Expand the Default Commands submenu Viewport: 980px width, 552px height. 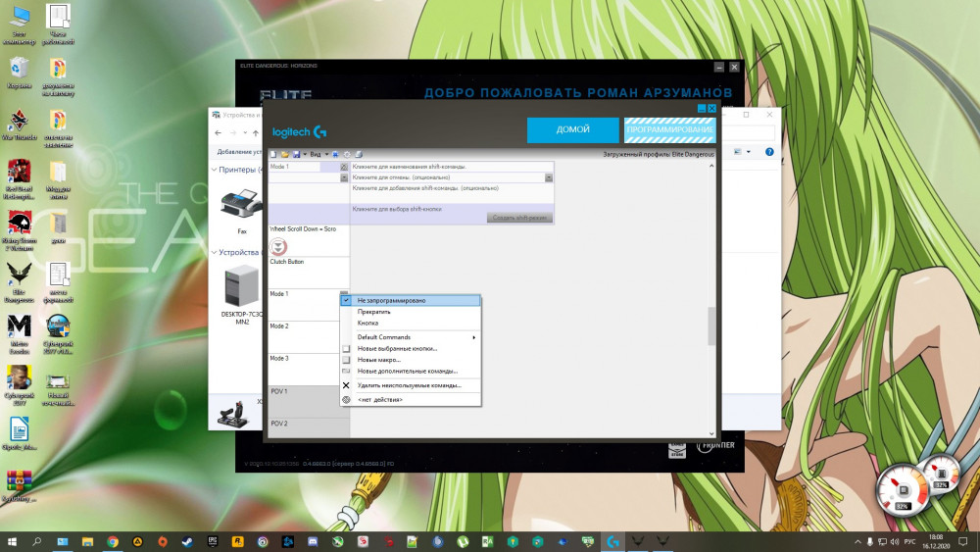click(411, 337)
